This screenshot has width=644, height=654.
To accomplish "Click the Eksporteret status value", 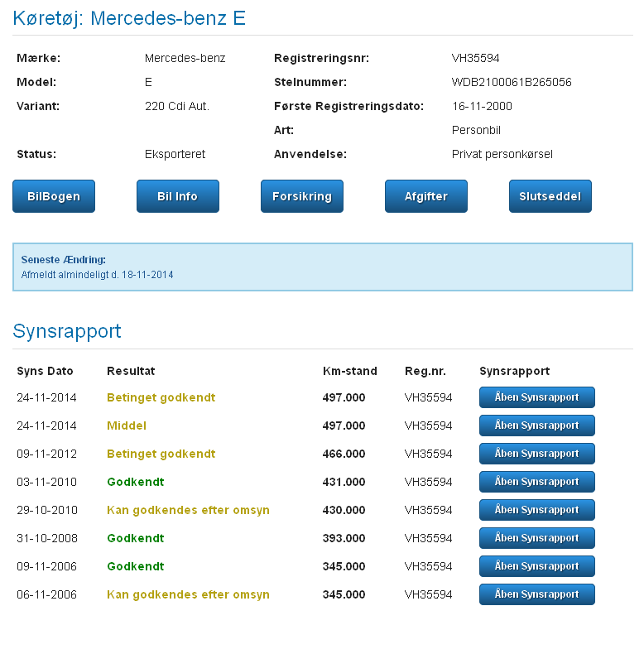I will tap(175, 154).
